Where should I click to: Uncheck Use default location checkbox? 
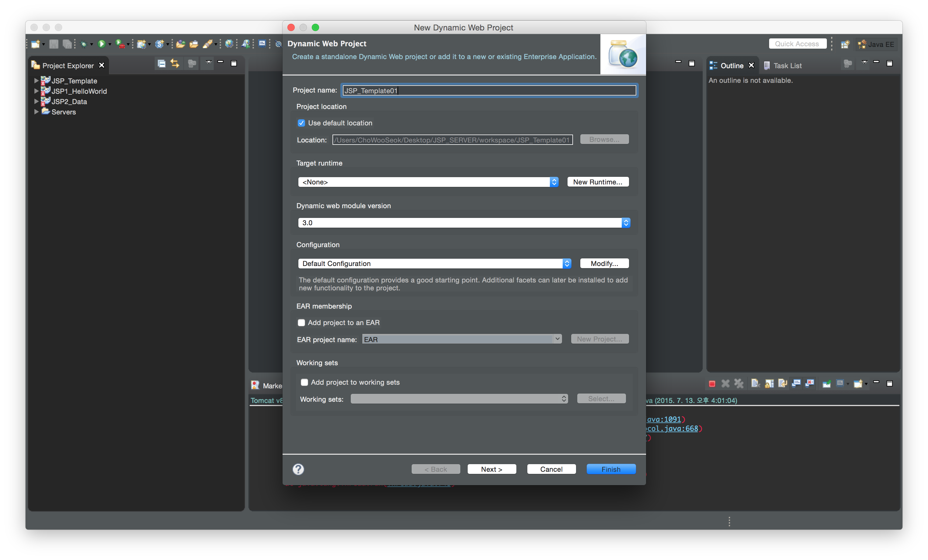click(x=301, y=123)
